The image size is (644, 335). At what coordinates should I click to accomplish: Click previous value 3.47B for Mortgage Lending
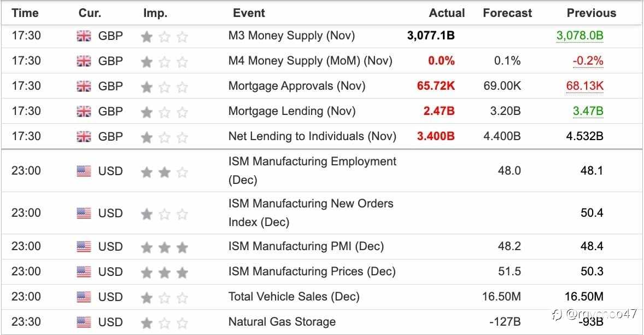tap(588, 111)
